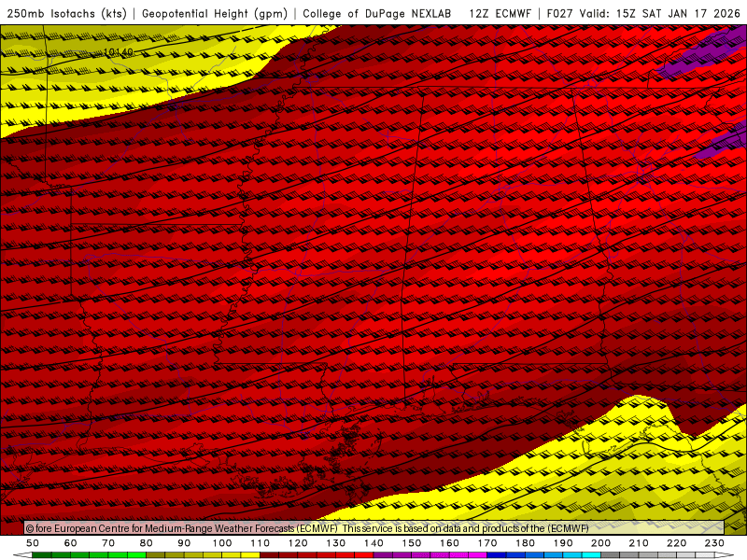
Task: Click the 110 label on the color scale
Action: (261, 543)
